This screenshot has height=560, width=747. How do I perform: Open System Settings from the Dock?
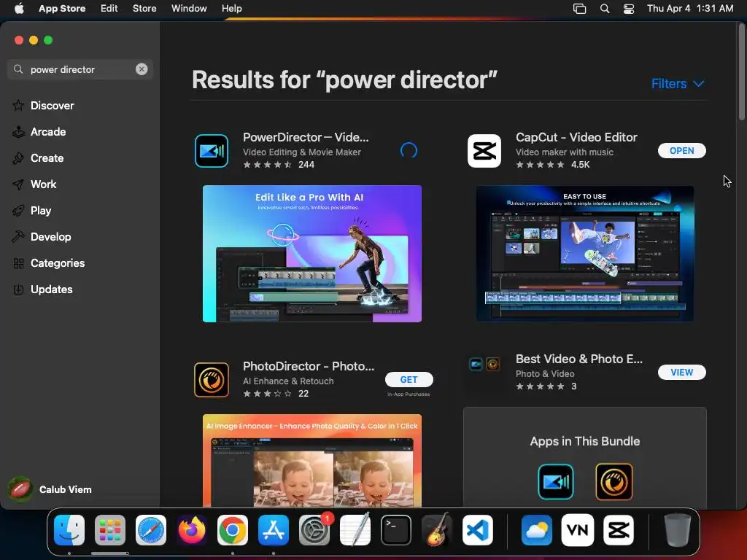point(314,530)
